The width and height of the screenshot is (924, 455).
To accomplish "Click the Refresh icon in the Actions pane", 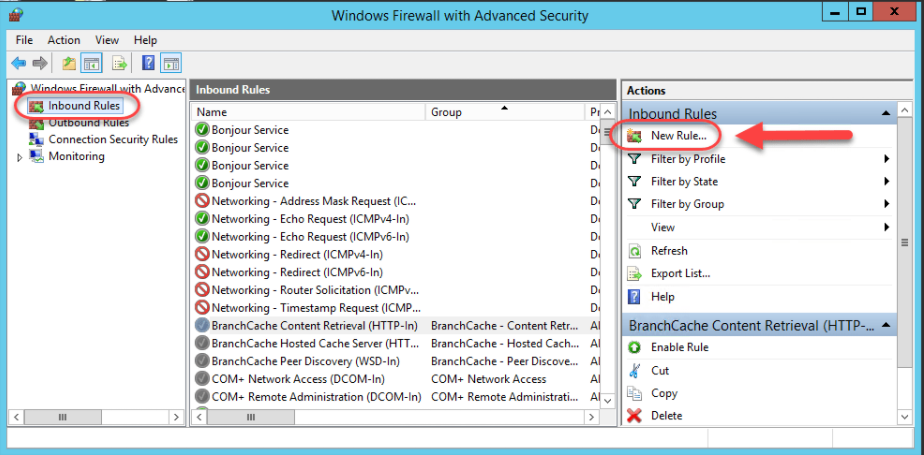I will point(635,251).
